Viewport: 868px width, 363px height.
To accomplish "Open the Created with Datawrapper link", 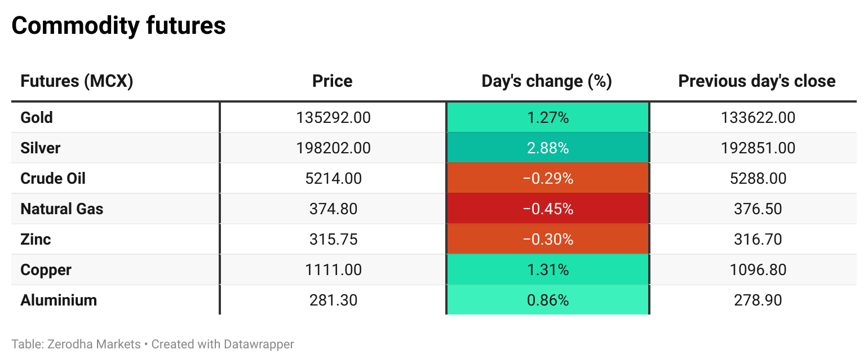I will (x=223, y=344).
